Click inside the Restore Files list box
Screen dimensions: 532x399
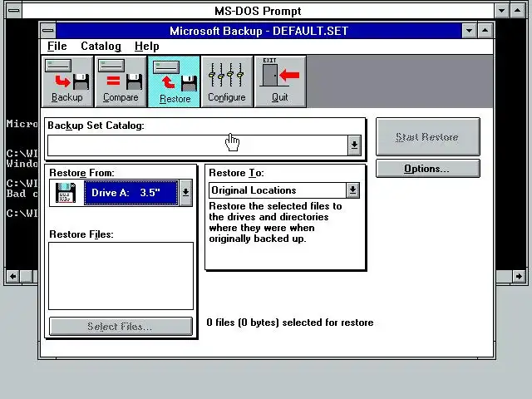(121, 276)
